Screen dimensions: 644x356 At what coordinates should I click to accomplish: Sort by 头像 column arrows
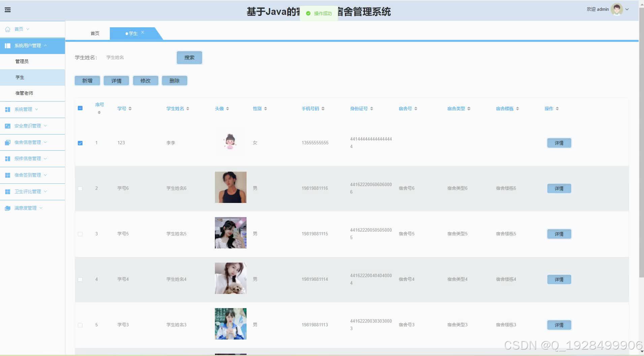coord(227,109)
